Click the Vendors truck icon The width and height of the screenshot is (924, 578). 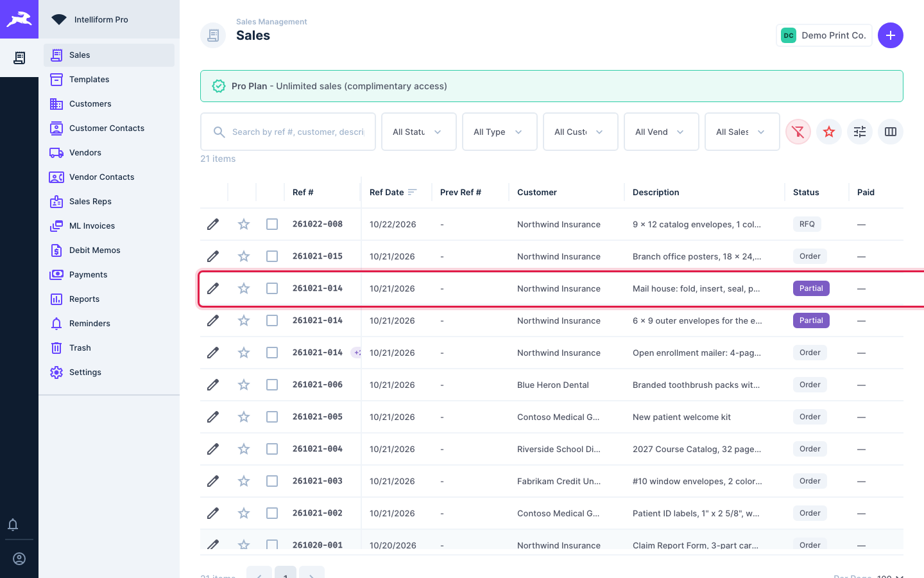coord(56,153)
